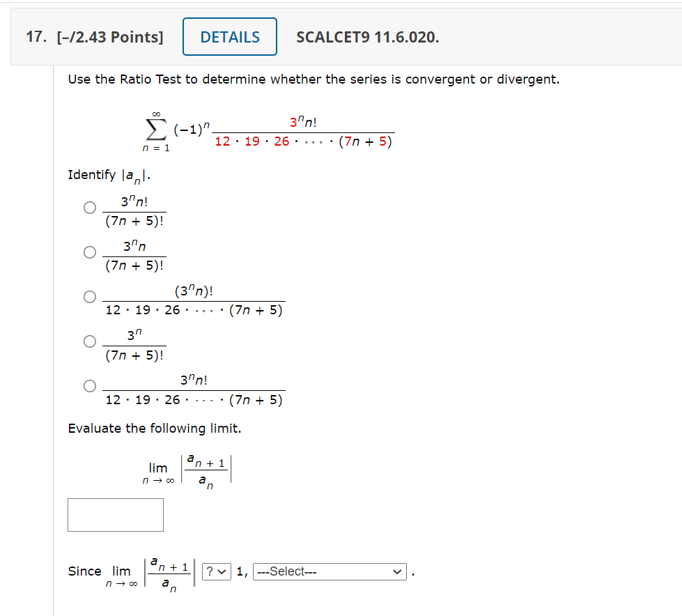
Task: Expand the chevron on the operator selector
Action: 223,571
